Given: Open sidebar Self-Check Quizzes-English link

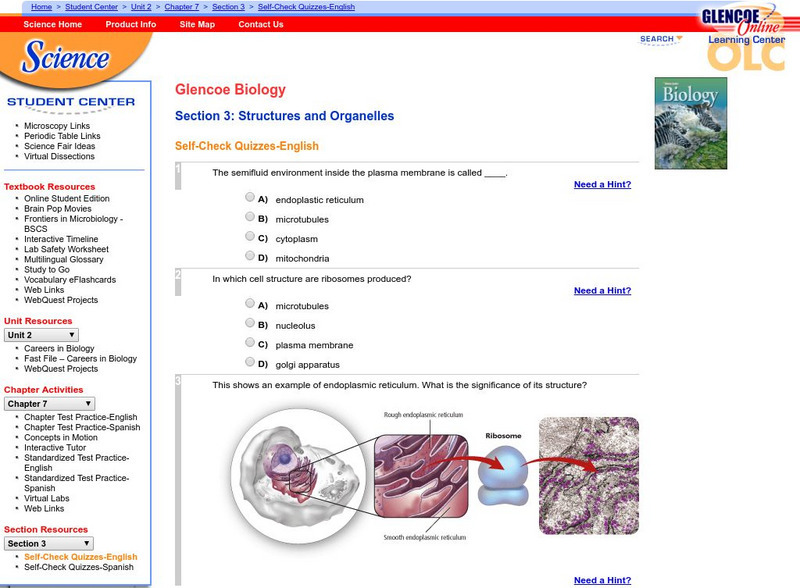Looking at the screenshot, I should click(x=81, y=557).
